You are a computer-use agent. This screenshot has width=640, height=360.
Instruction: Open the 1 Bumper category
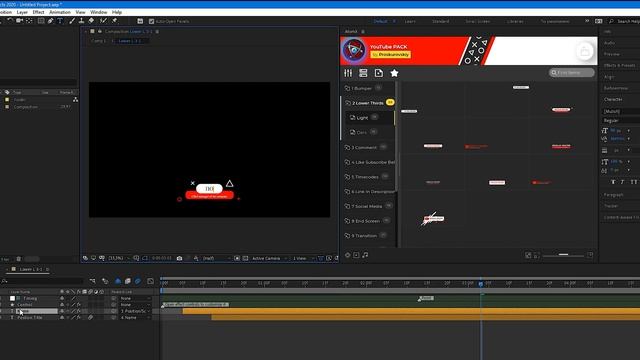tap(363, 88)
